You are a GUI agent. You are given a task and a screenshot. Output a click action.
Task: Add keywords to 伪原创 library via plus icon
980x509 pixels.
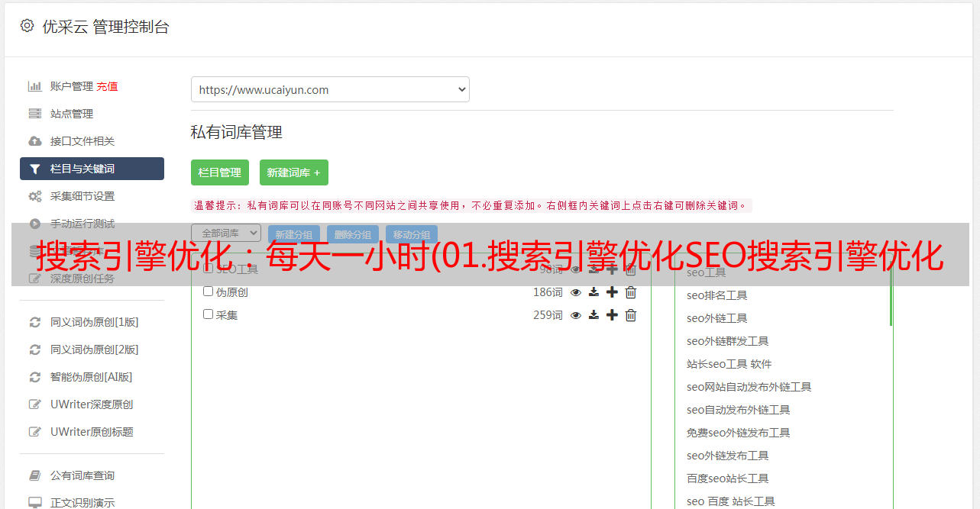612,292
